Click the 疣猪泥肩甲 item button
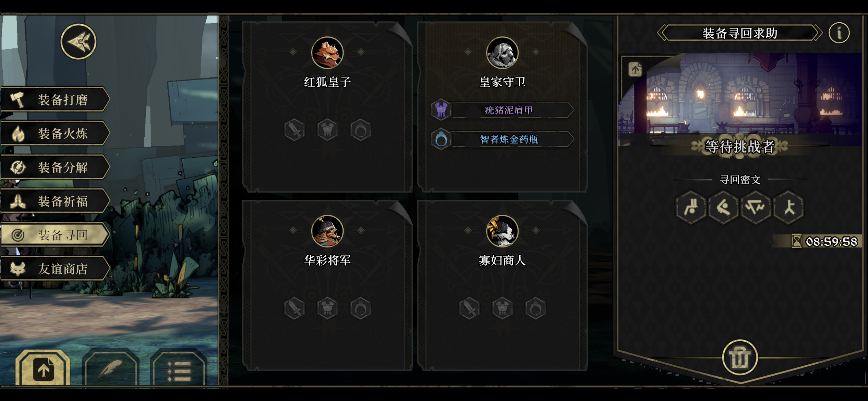868x401 pixels. (x=502, y=110)
